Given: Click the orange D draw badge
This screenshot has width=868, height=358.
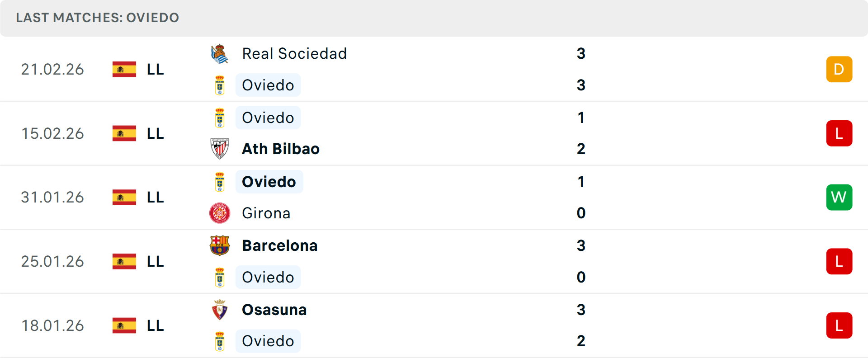Looking at the screenshot, I should pos(839,69).
